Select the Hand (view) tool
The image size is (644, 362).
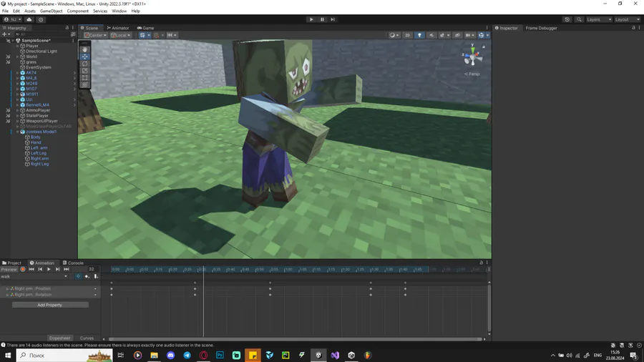pos(84,49)
